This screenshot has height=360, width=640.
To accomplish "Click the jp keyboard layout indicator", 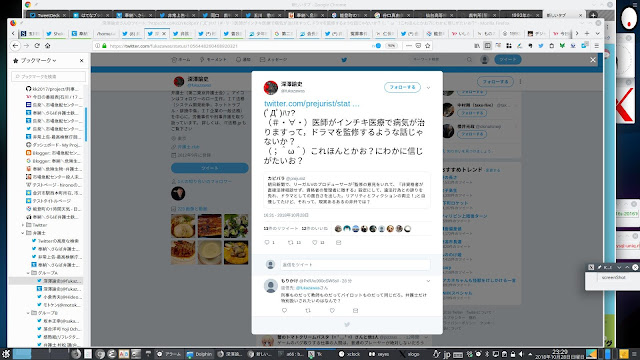I will (x=447, y=354).
